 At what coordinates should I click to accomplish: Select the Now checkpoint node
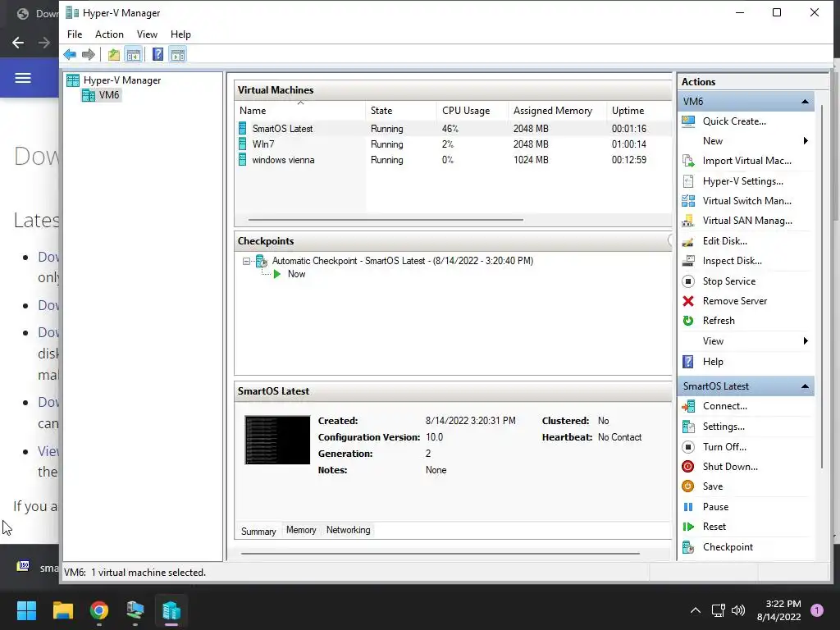[296, 274]
